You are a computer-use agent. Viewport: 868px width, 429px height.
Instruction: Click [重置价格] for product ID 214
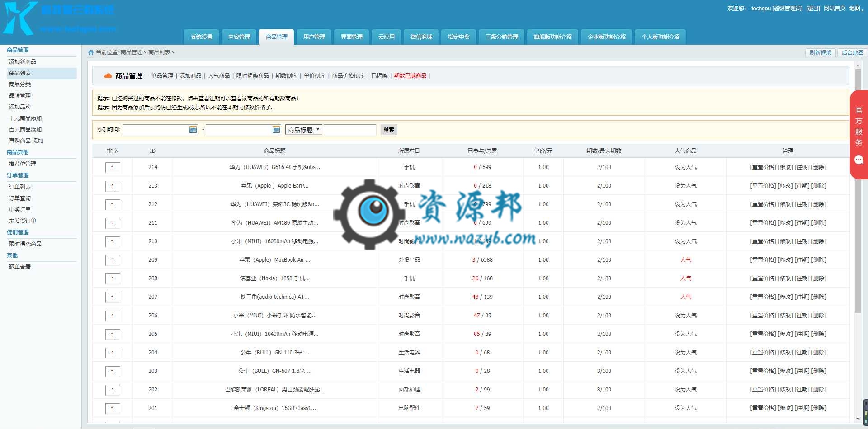pos(763,167)
